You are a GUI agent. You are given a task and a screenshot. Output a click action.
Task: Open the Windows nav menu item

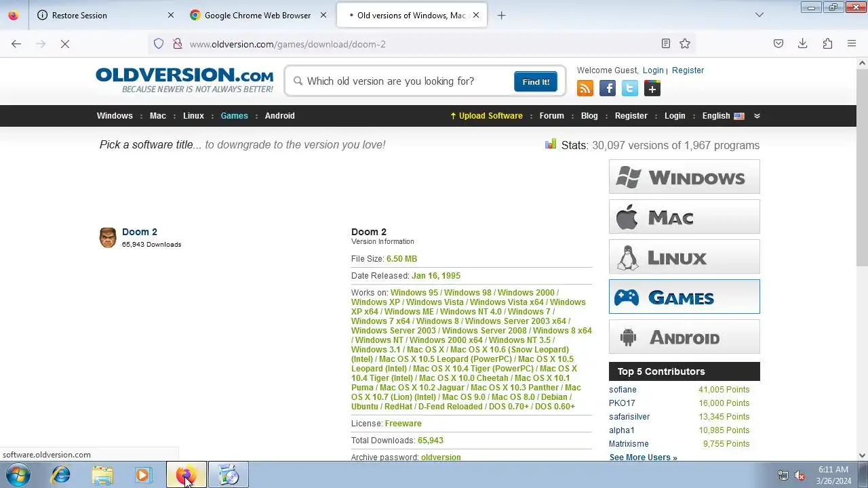[x=115, y=116]
